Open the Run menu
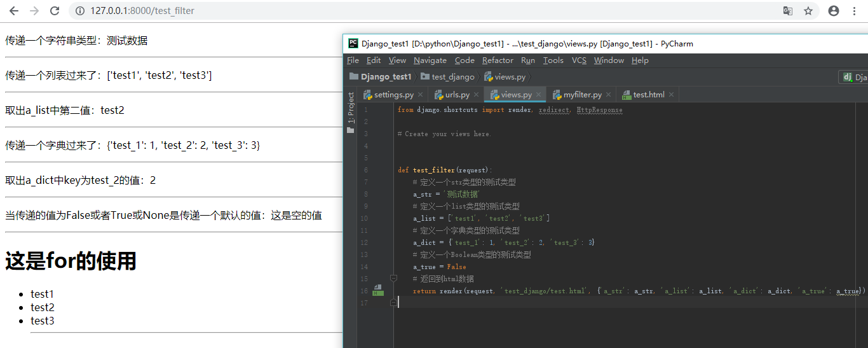Image resolution: width=868 pixels, height=348 pixels. pos(528,60)
